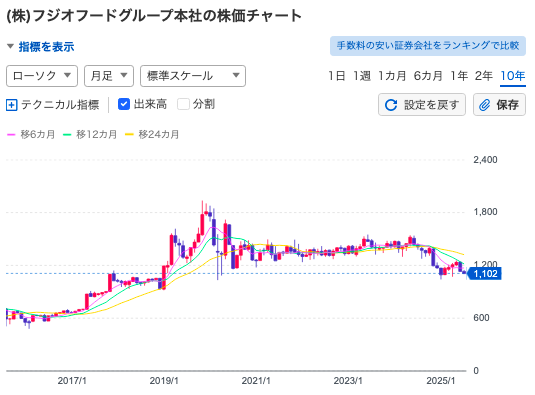Select the 1カ月 period tab
The image size is (535, 395).
[392, 76]
